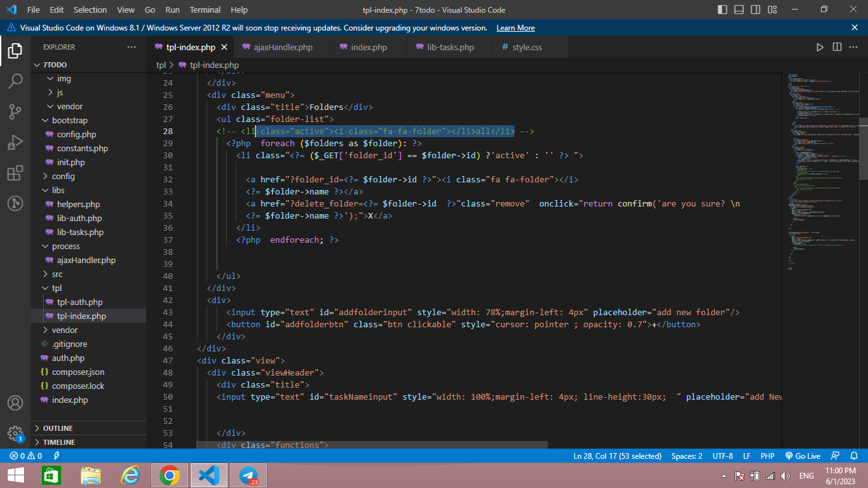Change indentation via Spaces: 2

coord(687,456)
